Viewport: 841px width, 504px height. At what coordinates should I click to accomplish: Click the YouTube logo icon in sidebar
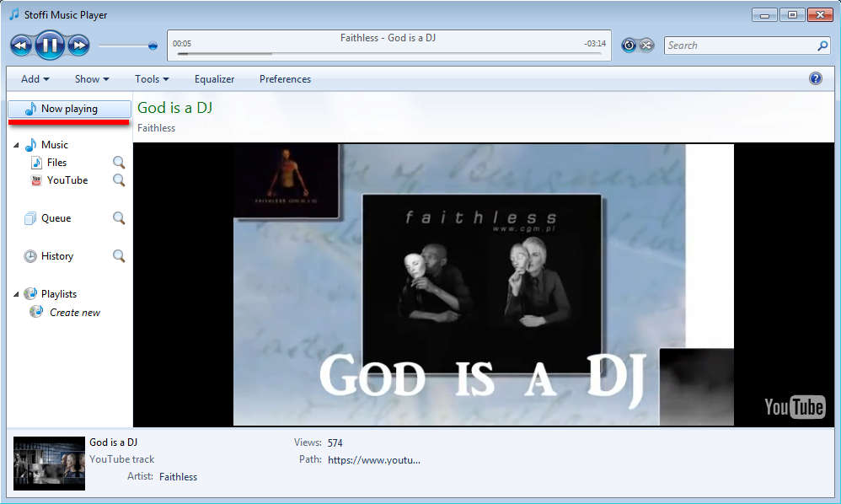pyautogui.click(x=36, y=180)
